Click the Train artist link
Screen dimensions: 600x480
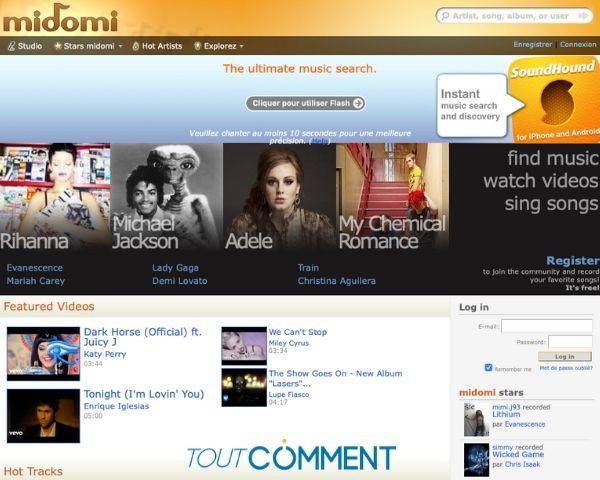(x=308, y=268)
